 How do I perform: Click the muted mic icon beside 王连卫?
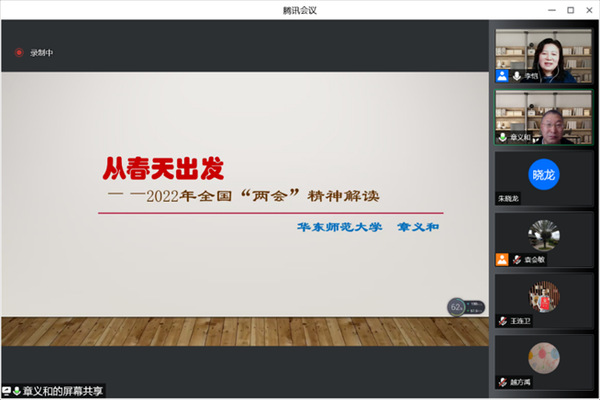click(503, 321)
